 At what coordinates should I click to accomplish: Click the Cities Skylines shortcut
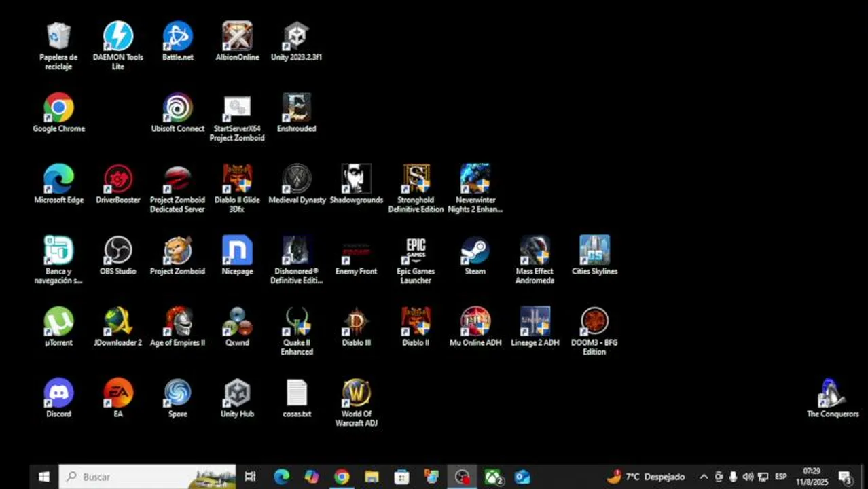(594, 255)
